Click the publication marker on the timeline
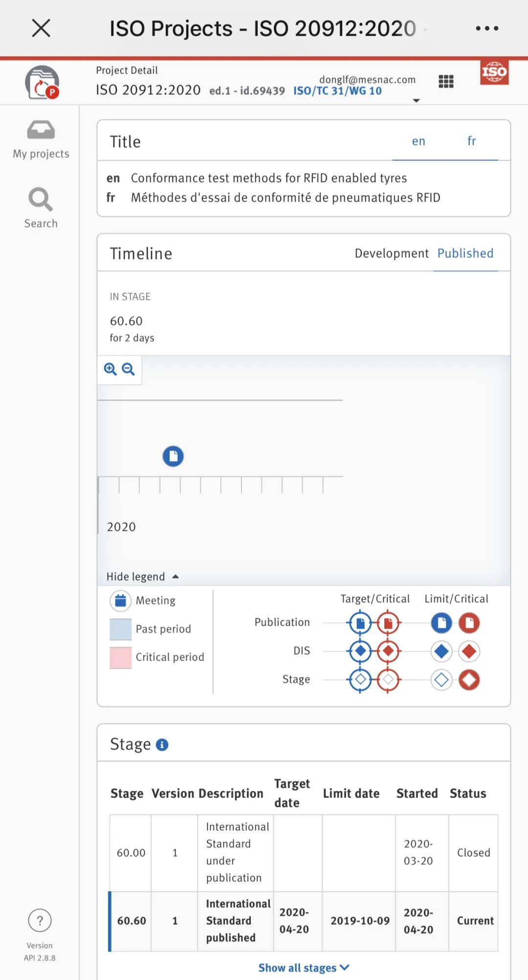The image size is (528, 980). point(173,456)
